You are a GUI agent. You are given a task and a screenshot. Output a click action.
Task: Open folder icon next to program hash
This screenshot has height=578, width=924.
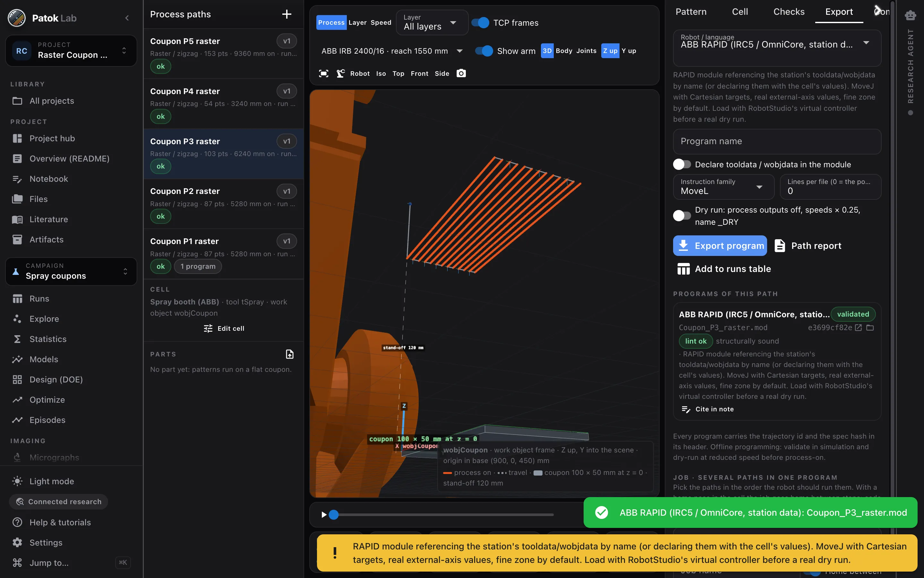coord(870,328)
